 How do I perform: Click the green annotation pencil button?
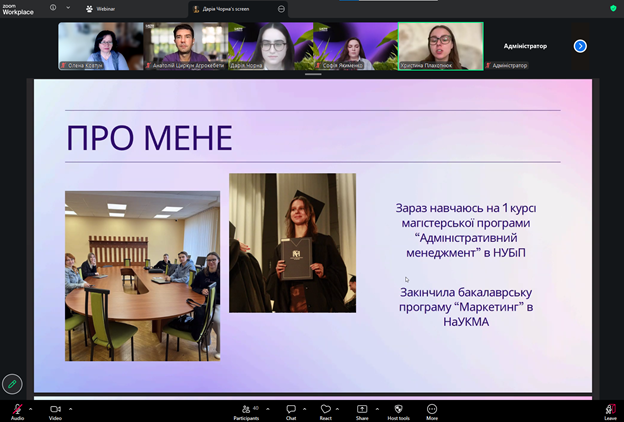[x=12, y=383]
